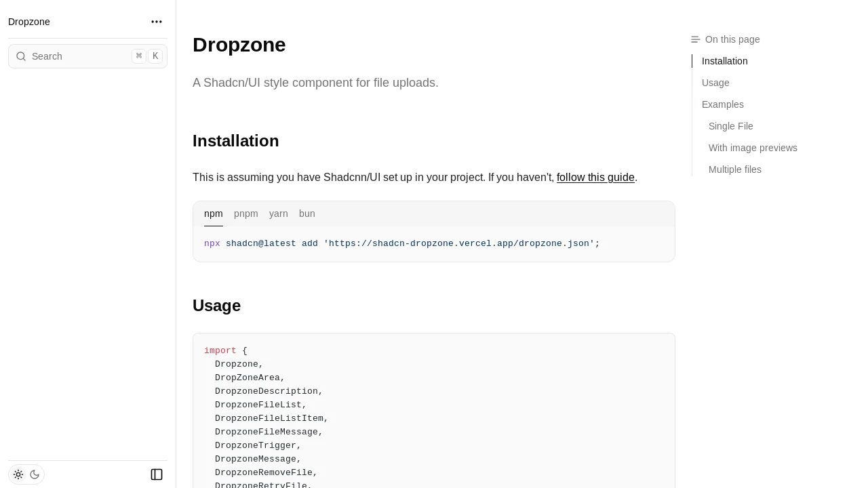
Task: Jump to Usage in page outline
Action: point(715,83)
